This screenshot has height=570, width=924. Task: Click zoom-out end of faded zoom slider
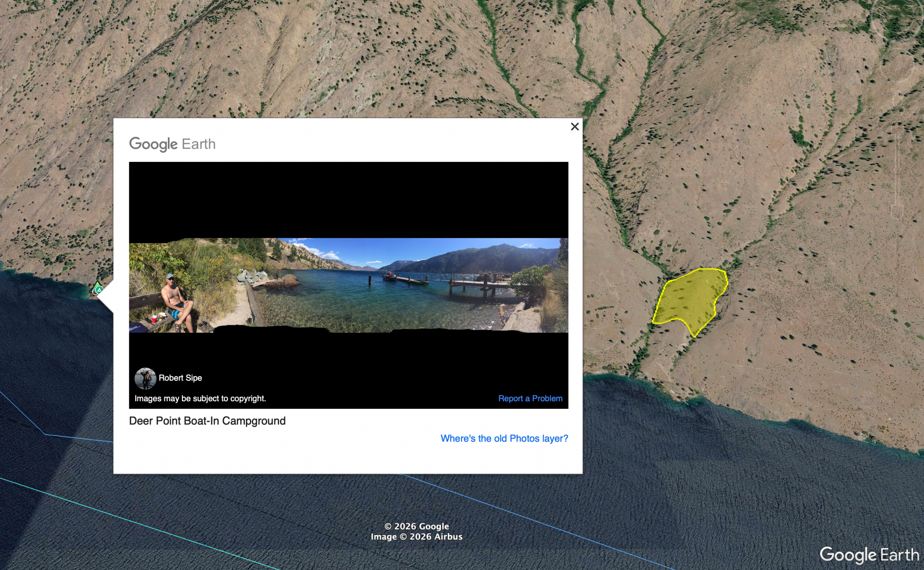(x=897, y=212)
